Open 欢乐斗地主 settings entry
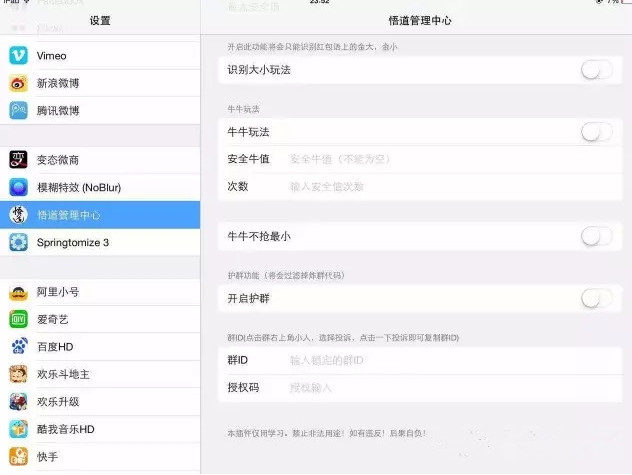This screenshot has height=475, width=632. 100,374
